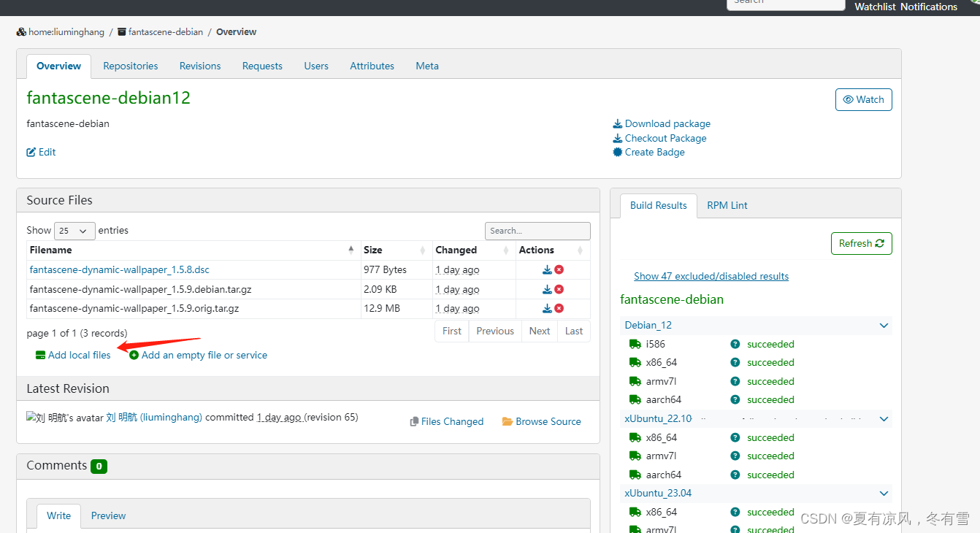Click the truck icon beside Debian_12 x86_64

point(635,362)
